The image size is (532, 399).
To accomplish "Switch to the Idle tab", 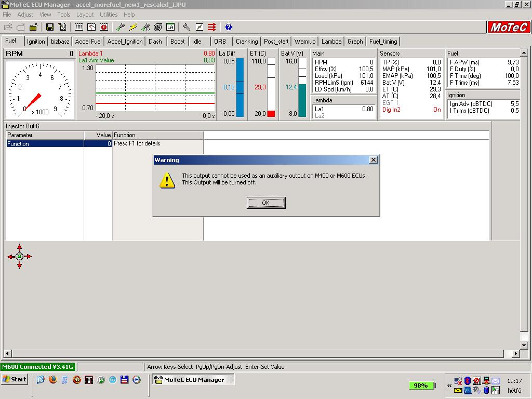I will click(197, 42).
